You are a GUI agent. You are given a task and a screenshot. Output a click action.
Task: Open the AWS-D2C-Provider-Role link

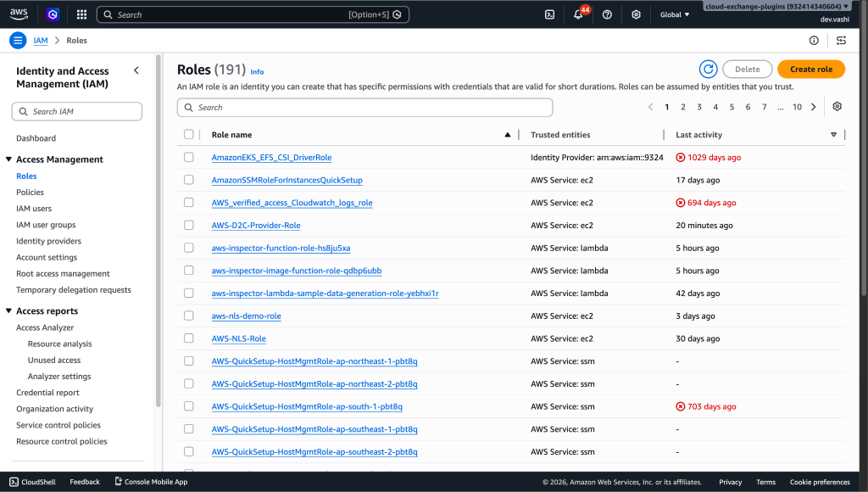pos(256,226)
